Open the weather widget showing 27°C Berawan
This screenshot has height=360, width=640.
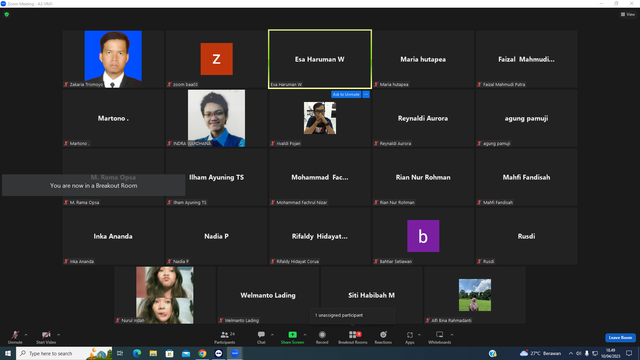point(540,353)
